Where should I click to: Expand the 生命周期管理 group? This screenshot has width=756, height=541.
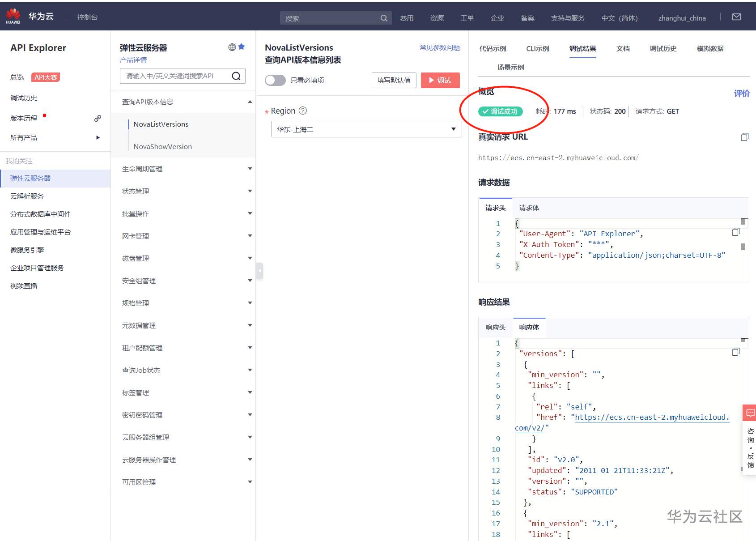coord(250,169)
